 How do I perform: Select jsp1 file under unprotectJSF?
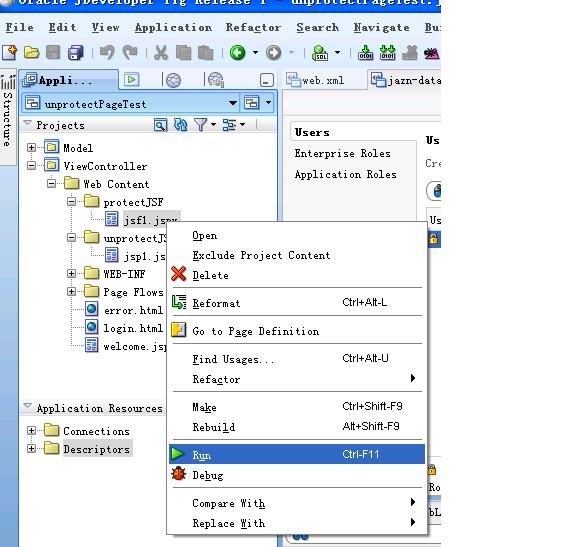pos(145,256)
